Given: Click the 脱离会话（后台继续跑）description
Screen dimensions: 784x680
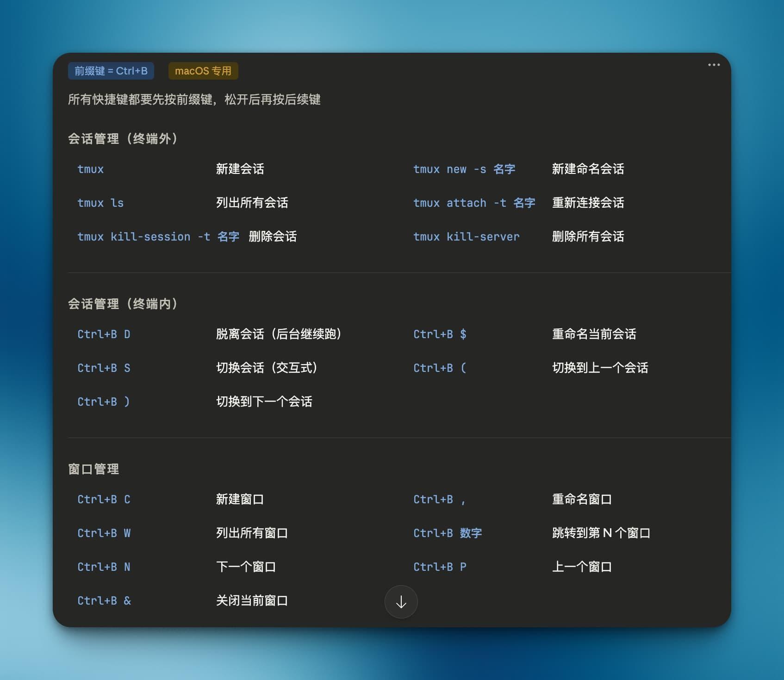Looking at the screenshot, I should [x=279, y=334].
